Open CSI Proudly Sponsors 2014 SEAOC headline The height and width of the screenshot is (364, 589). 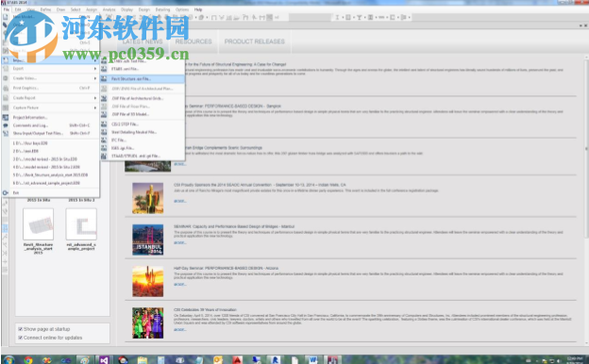tap(260, 185)
